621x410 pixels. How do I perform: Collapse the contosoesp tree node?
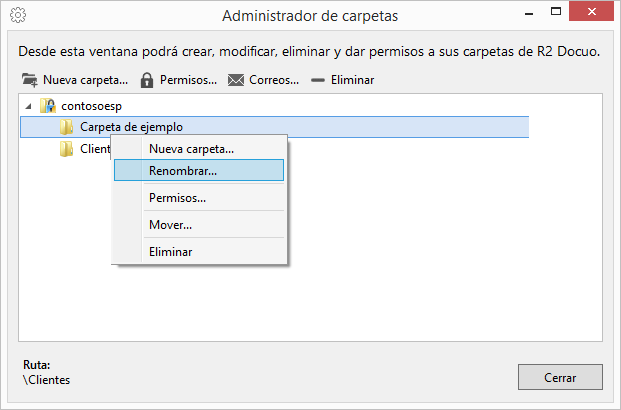(29, 106)
